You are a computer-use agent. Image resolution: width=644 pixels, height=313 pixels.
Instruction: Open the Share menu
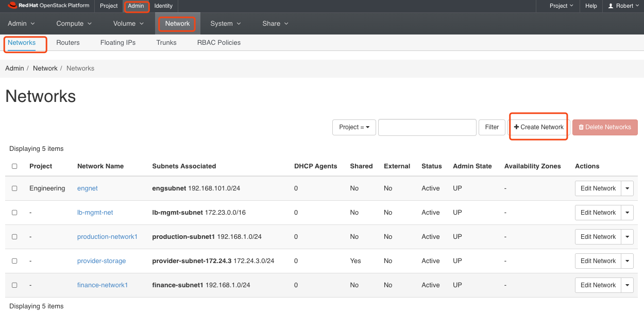[x=275, y=23]
